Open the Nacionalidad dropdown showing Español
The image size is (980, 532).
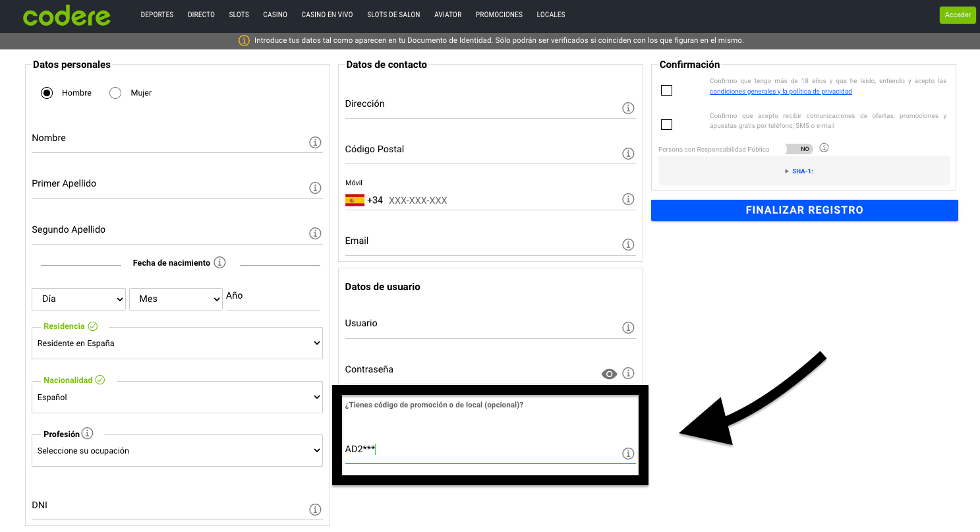pyautogui.click(x=177, y=398)
